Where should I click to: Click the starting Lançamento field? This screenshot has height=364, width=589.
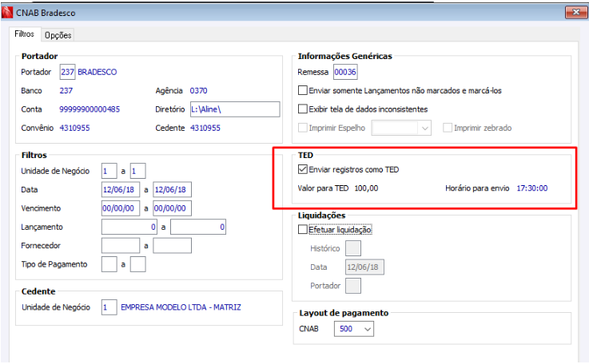(x=129, y=227)
